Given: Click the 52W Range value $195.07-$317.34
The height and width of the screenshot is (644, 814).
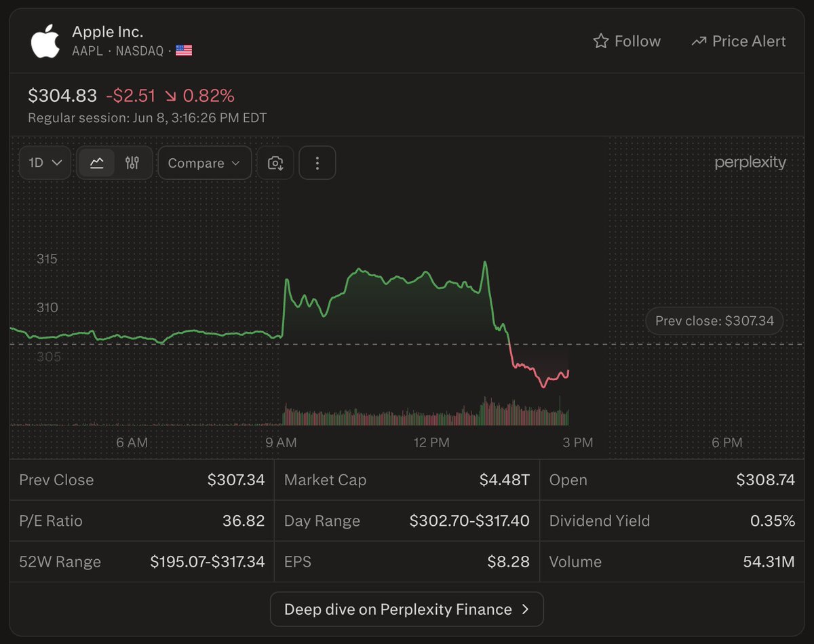Looking at the screenshot, I should tap(208, 562).
